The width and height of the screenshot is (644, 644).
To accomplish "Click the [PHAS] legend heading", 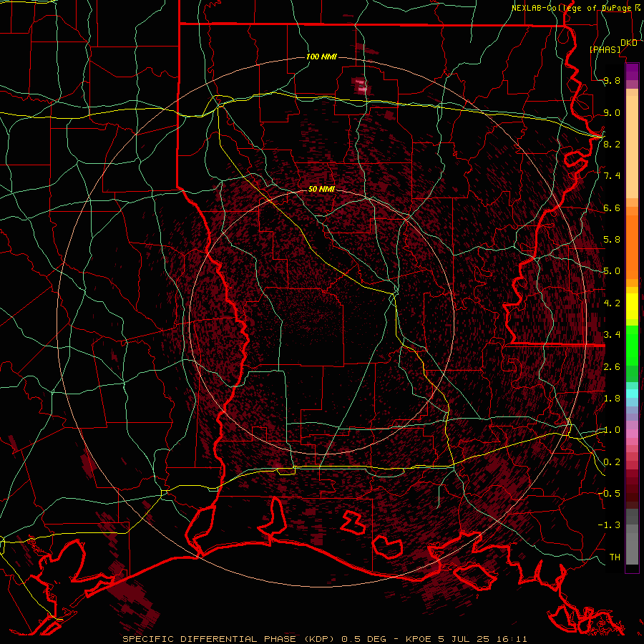I will click(x=605, y=49).
